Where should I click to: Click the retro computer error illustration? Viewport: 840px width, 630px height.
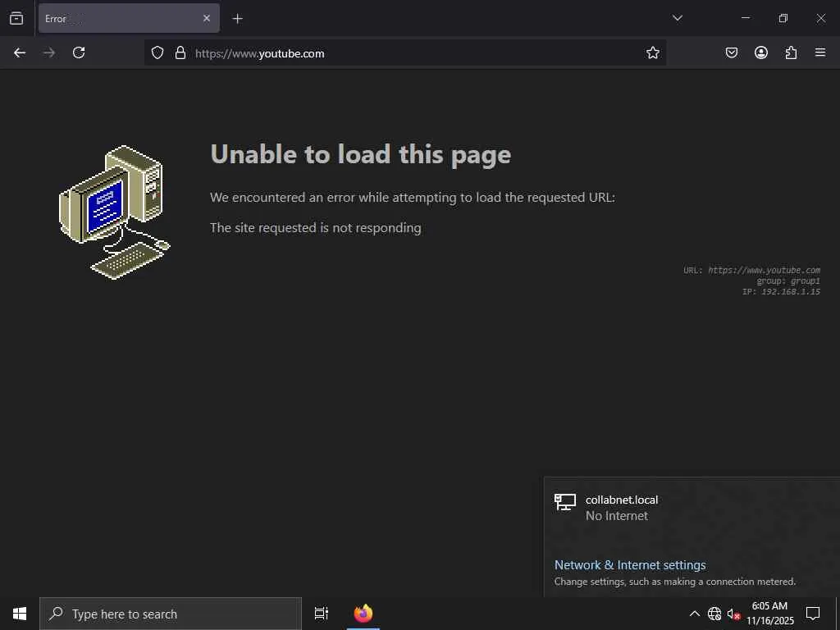pyautogui.click(x=114, y=212)
